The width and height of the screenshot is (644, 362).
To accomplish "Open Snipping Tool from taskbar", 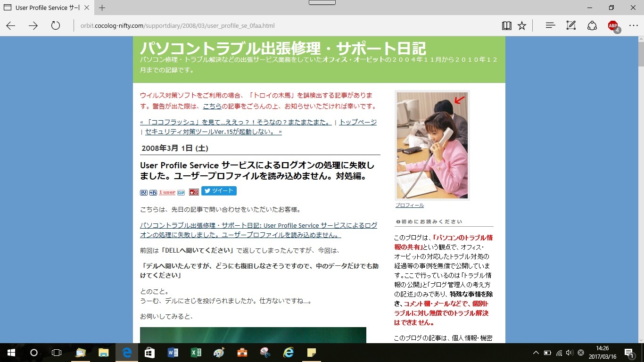I will (265, 353).
